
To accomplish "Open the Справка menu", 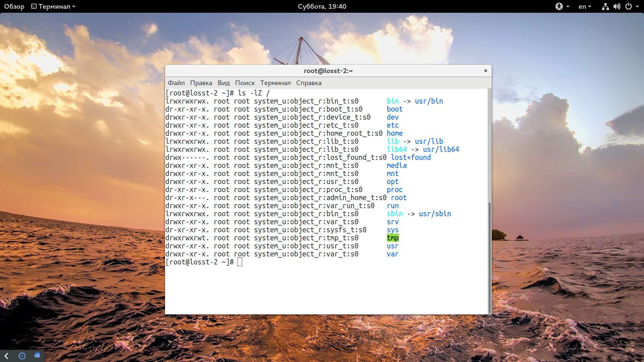I will click(309, 83).
